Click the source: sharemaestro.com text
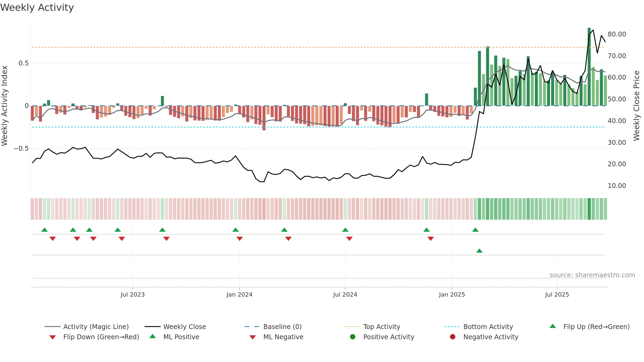This screenshot has height=362, width=644. (x=592, y=275)
